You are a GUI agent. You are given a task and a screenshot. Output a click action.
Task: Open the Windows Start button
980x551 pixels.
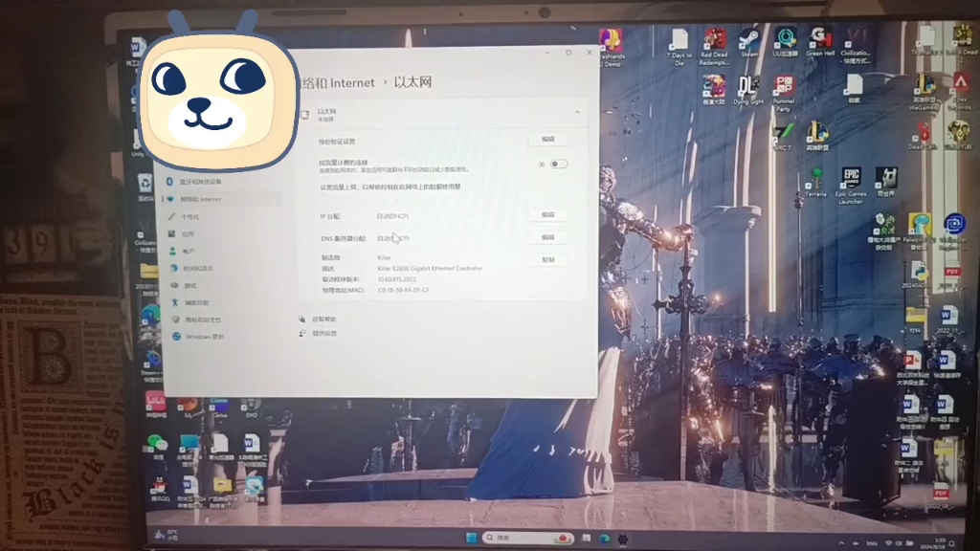point(471,538)
